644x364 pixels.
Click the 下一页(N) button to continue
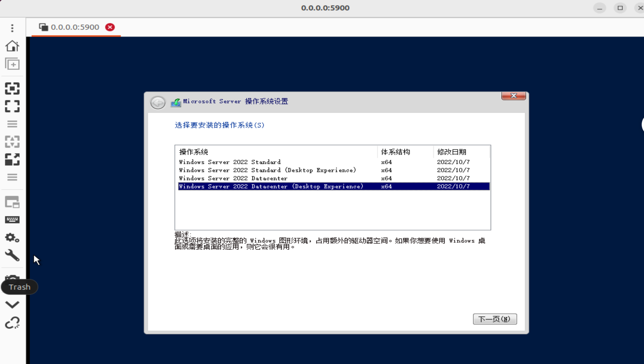[495, 319]
